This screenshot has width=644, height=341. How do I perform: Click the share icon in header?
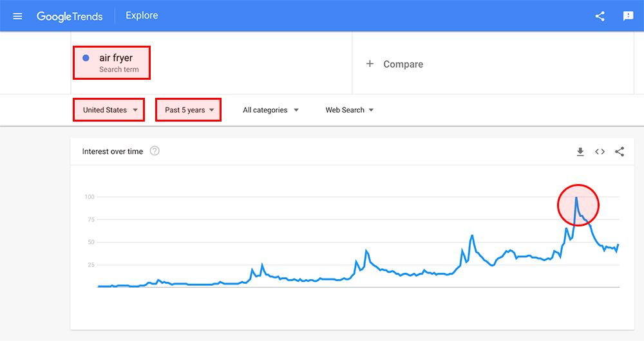pos(600,16)
